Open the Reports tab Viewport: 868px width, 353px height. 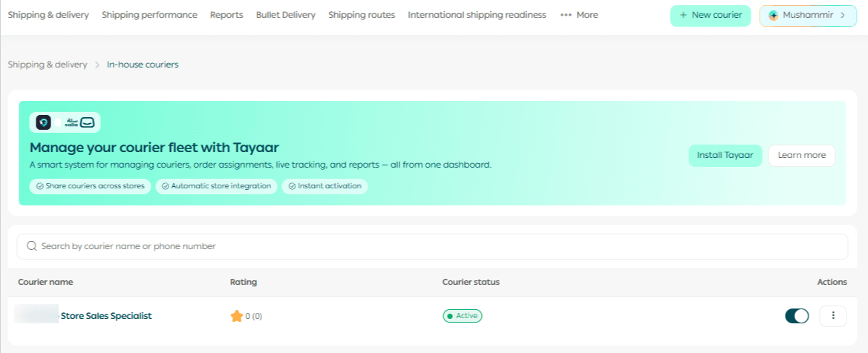click(226, 15)
